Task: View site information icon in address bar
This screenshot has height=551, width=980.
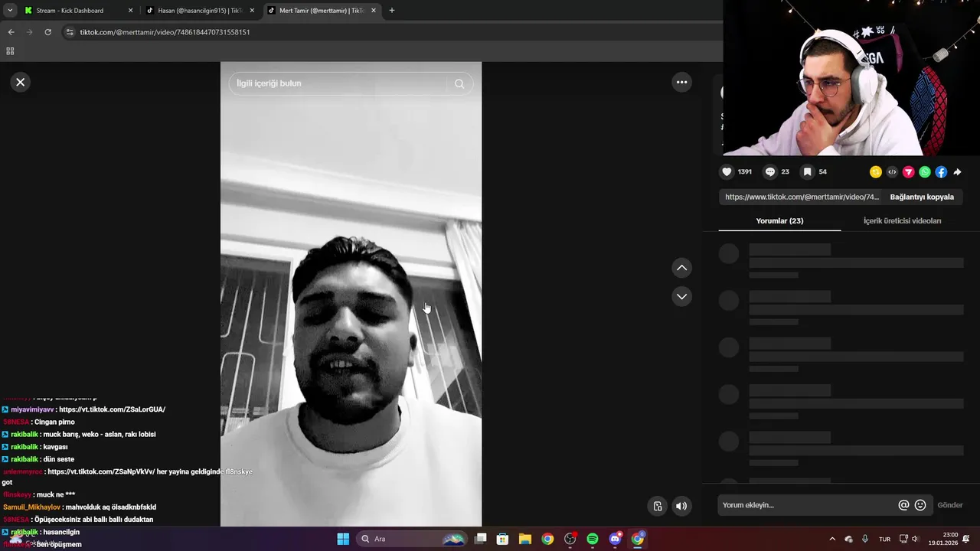Action: pos(70,32)
